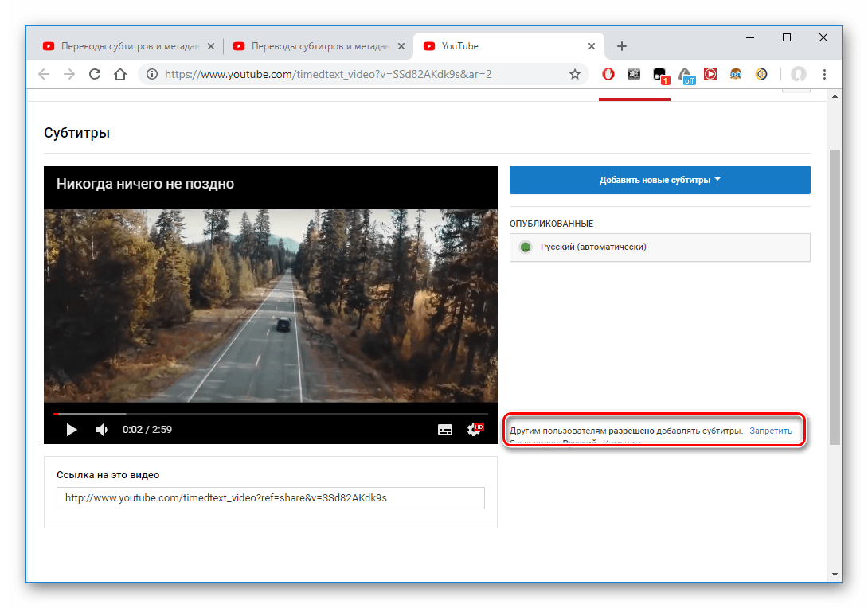
Task: Click the address bar URL
Action: (x=328, y=74)
